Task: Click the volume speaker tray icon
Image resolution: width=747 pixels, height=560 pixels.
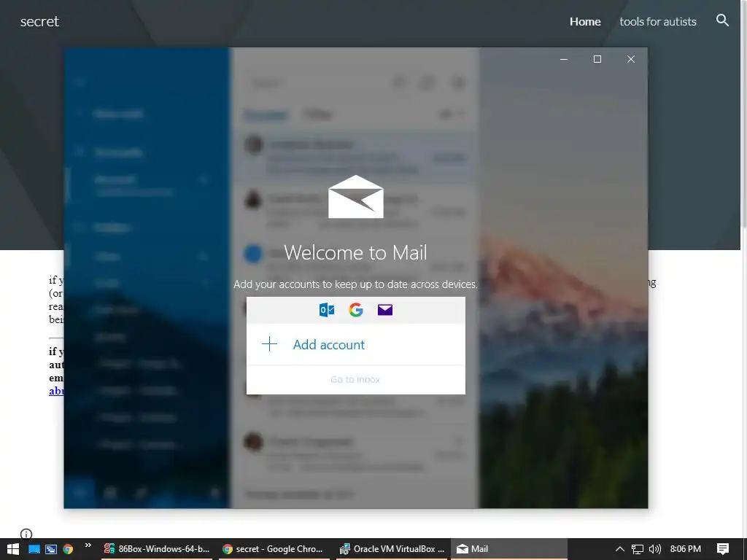Action: [x=655, y=549]
